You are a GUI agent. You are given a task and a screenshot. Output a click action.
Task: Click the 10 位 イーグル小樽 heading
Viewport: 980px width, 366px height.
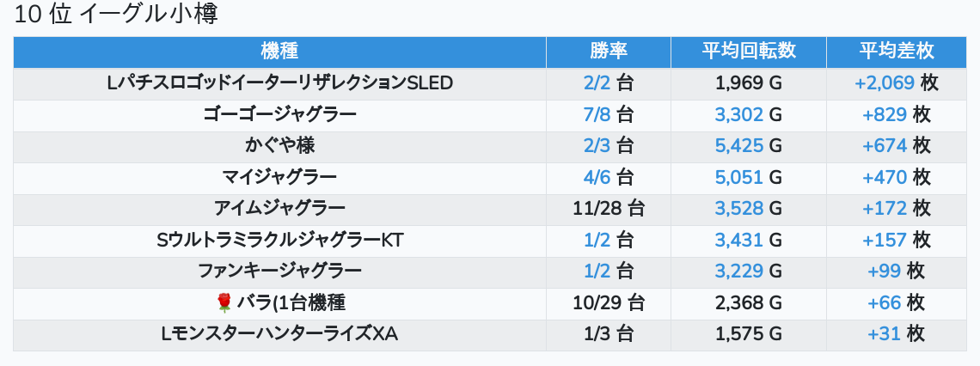[x=116, y=15]
